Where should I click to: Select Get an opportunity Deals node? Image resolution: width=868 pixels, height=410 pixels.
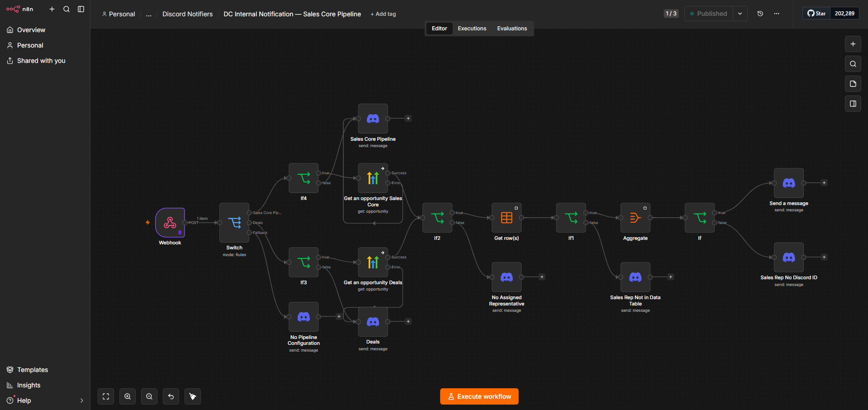pyautogui.click(x=373, y=262)
